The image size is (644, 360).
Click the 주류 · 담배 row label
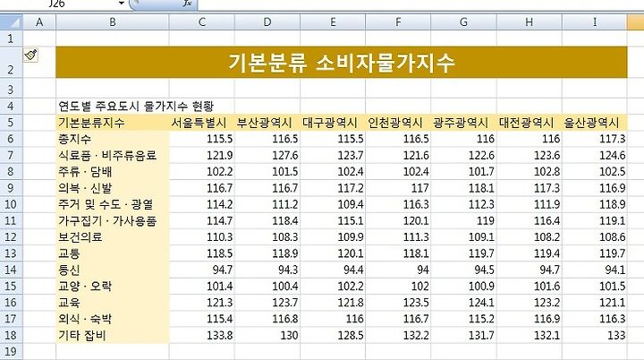[x=113, y=172]
